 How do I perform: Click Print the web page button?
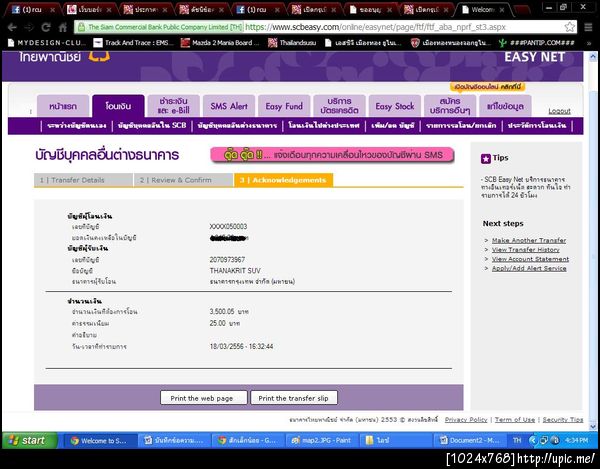[x=204, y=398]
